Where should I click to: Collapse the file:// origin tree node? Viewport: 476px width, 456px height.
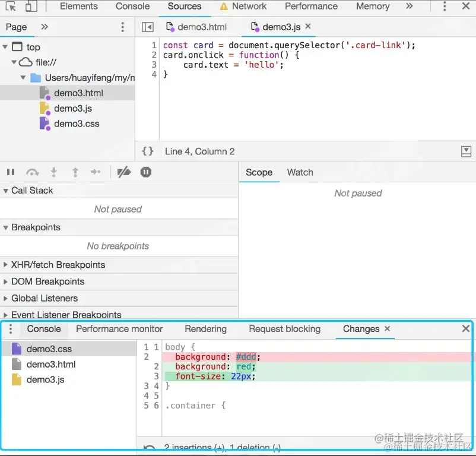pyautogui.click(x=14, y=62)
